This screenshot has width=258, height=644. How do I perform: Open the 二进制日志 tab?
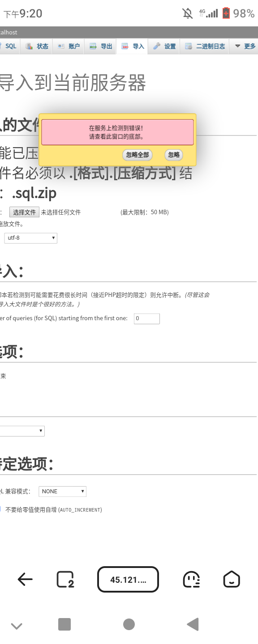205,46
